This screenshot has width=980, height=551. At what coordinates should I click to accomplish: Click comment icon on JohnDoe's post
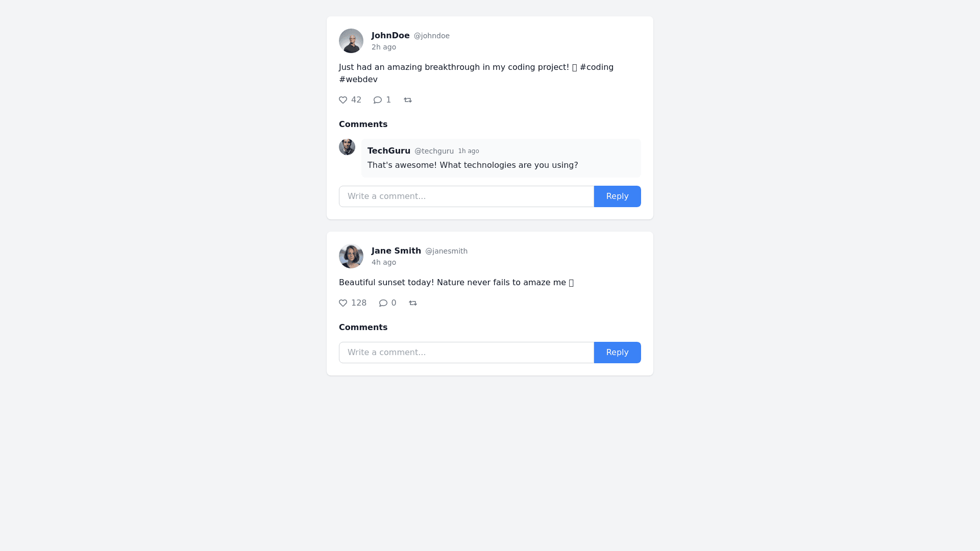[378, 100]
